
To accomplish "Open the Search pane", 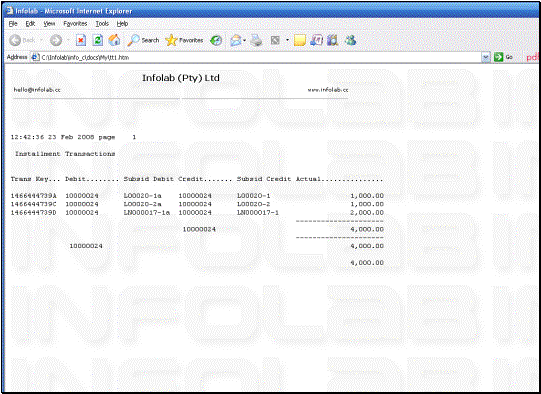I will click(143, 41).
